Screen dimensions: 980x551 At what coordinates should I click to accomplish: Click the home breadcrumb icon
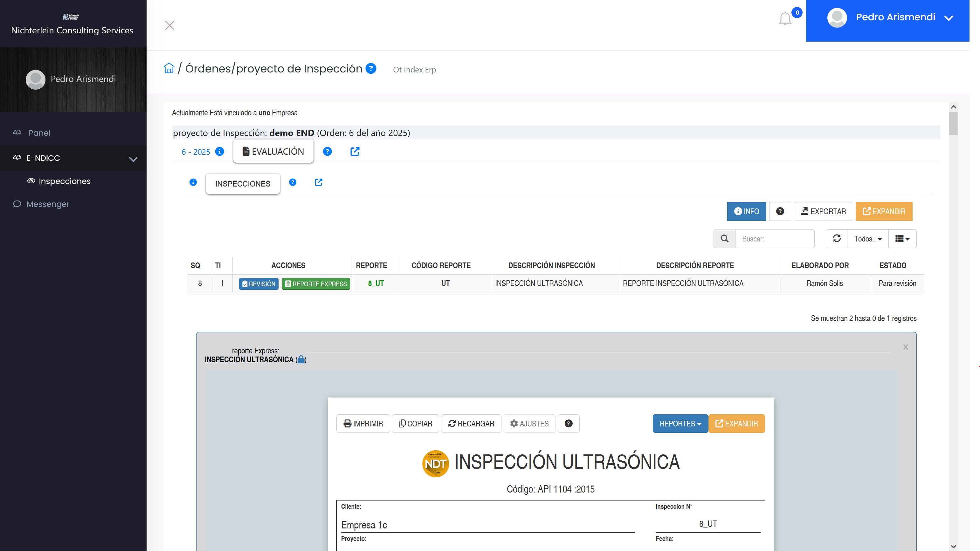[169, 68]
